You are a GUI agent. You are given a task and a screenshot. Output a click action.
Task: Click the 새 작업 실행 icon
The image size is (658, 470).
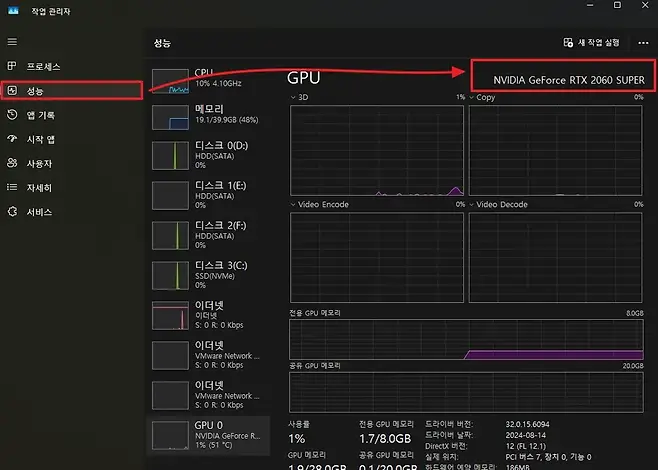[568, 42]
